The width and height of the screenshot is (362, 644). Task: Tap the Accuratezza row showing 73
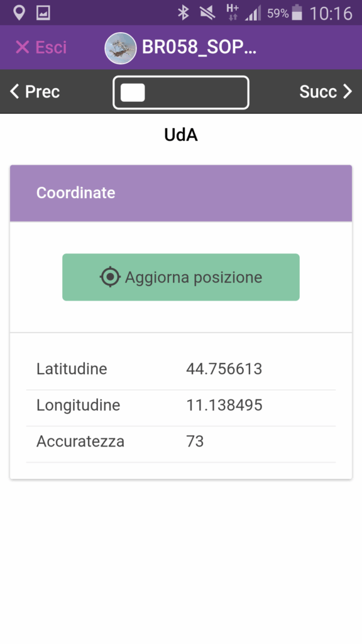[181, 441]
